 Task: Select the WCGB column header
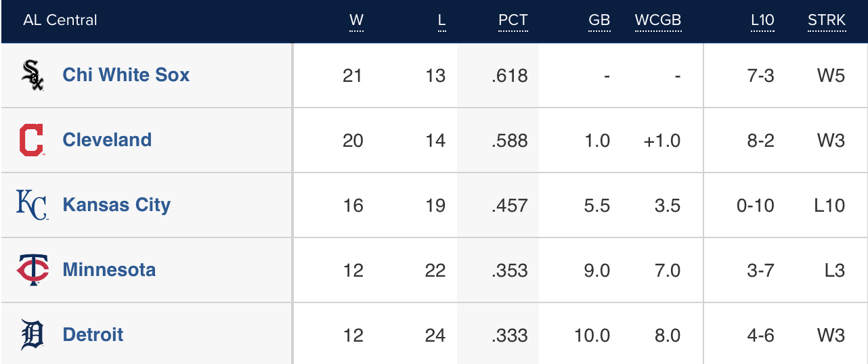click(x=657, y=20)
